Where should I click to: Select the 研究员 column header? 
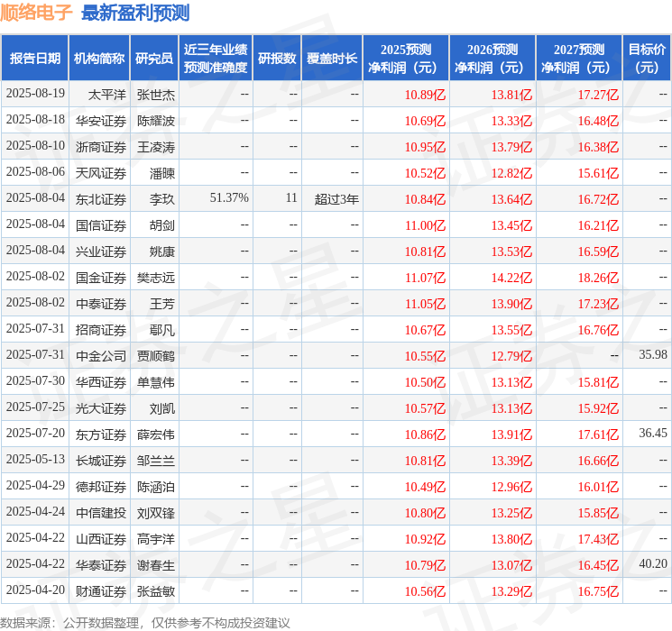tap(154, 59)
